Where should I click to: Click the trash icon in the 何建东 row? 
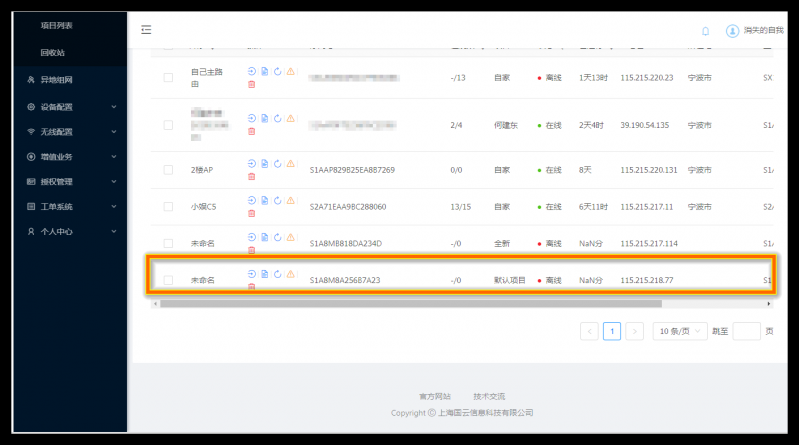coord(252,132)
